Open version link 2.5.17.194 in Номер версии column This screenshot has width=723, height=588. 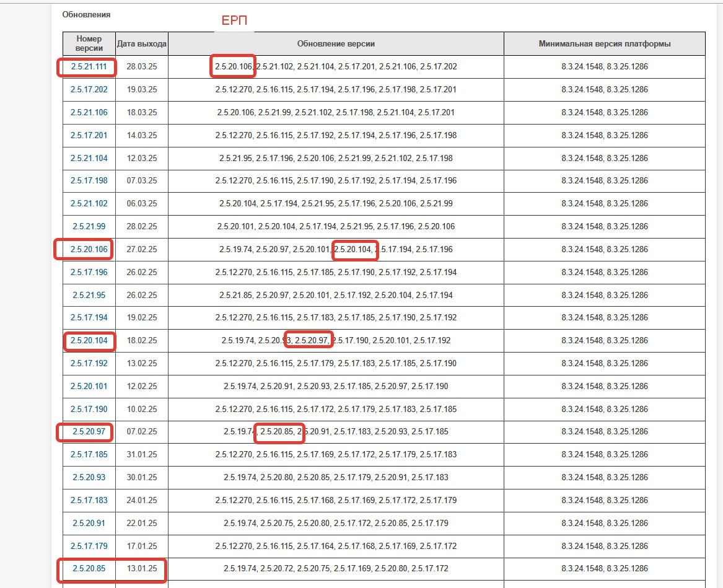click(89, 318)
